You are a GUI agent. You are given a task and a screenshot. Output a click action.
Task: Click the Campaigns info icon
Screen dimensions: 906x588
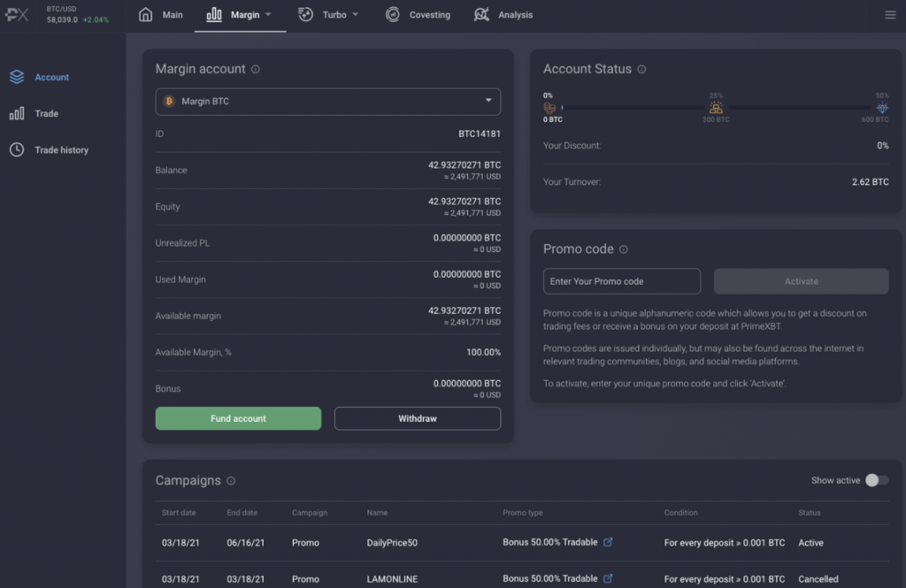[x=231, y=481]
